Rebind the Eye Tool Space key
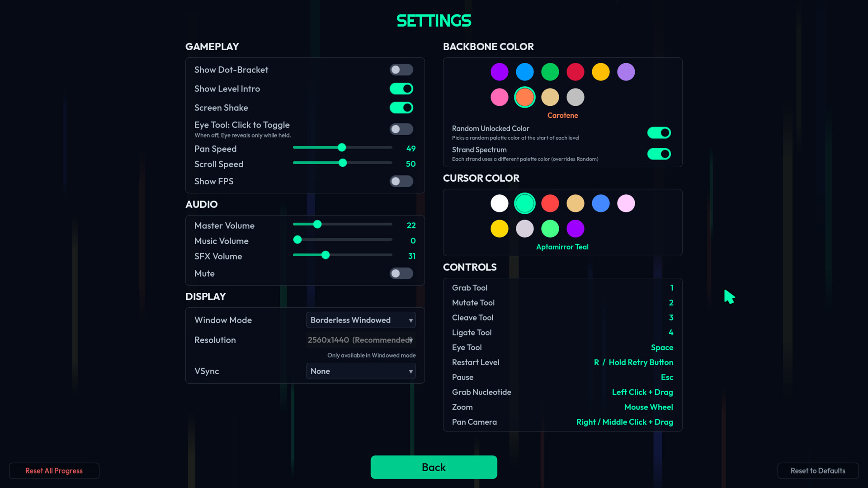The image size is (868, 488). coord(662,347)
